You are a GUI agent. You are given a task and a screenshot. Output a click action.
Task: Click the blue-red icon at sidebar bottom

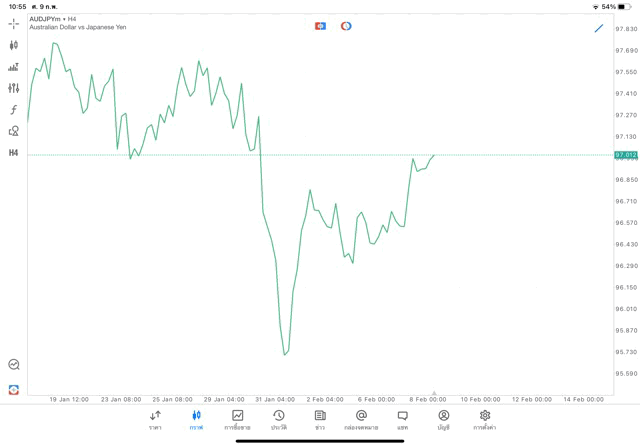[x=13, y=389]
